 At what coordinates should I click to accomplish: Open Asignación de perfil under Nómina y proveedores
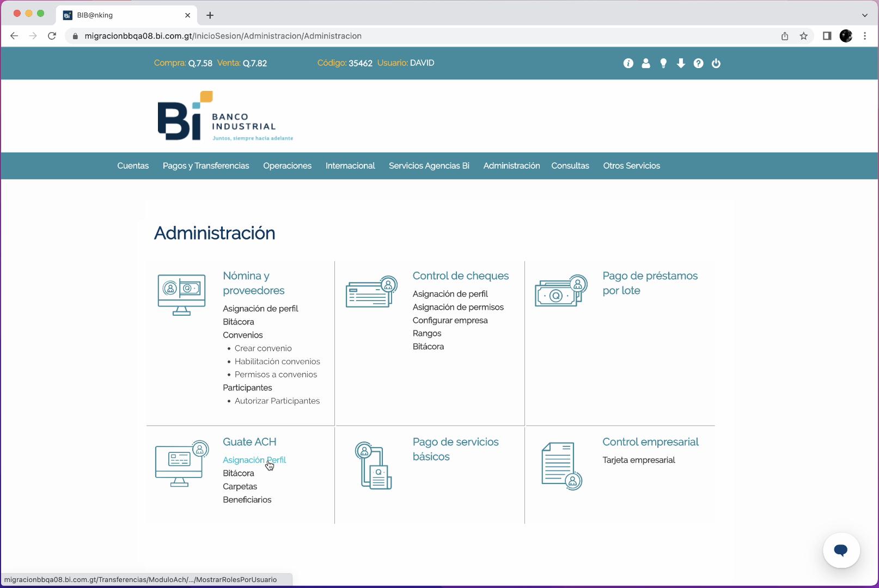click(x=260, y=309)
